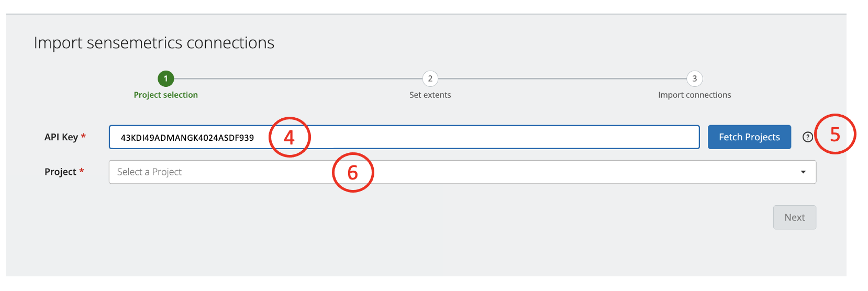The width and height of the screenshot is (868, 291).
Task: Jump to the Import connections step label
Action: point(694,95)
